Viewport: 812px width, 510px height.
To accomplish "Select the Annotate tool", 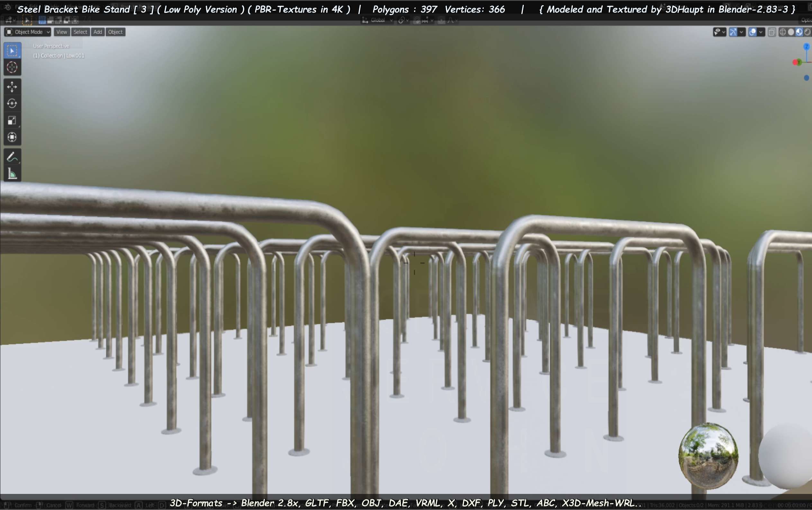I will 12,157.
